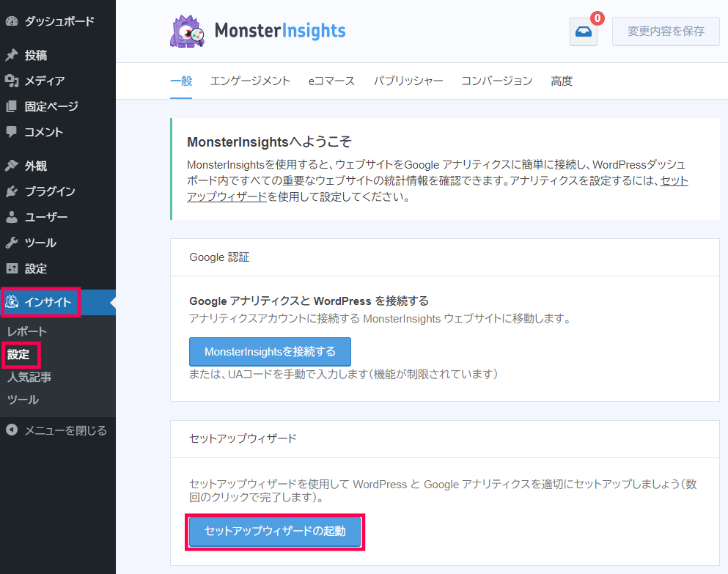Click the Google アナリティクスと WordPress を接続する heading

click(309, 301)
